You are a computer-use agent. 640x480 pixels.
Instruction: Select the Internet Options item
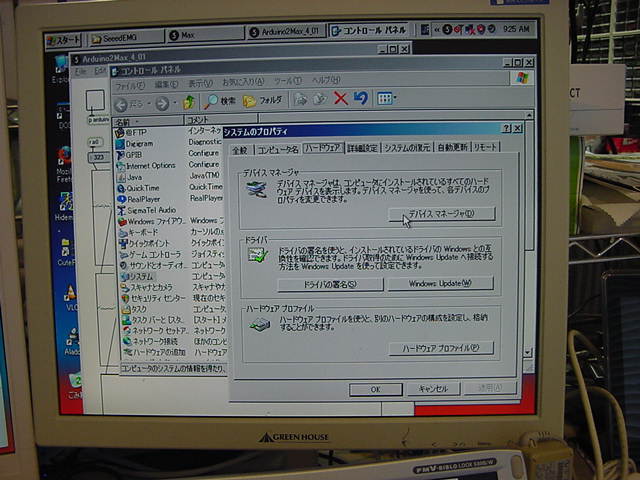(x=146, y=166)
